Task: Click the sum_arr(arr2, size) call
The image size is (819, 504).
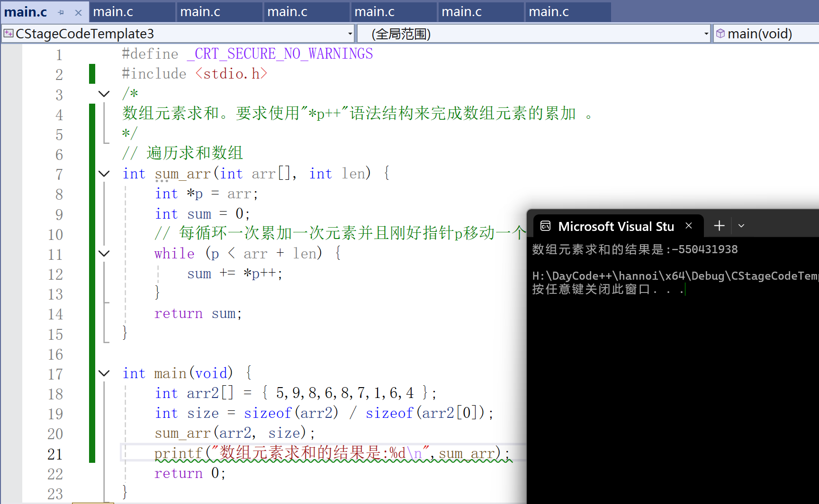Action: click(x=235, y=433)
